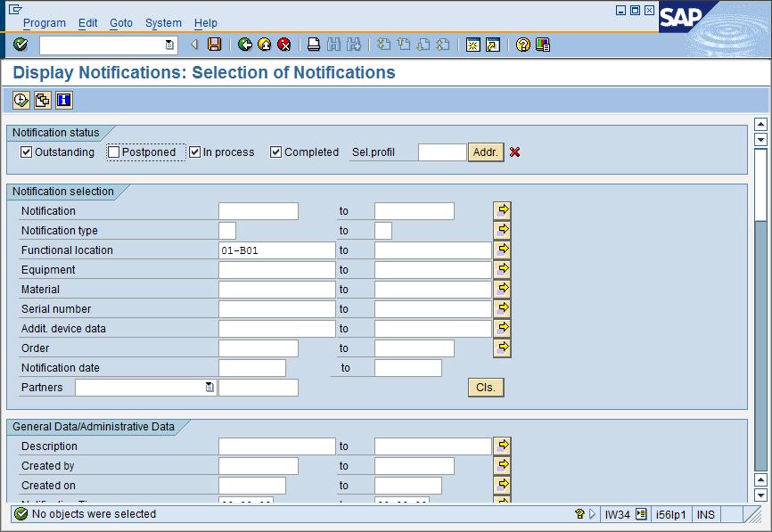Check the Postponed checkbox
The width and height of the screenshot is (772, 532).
[x=114, y=152]
